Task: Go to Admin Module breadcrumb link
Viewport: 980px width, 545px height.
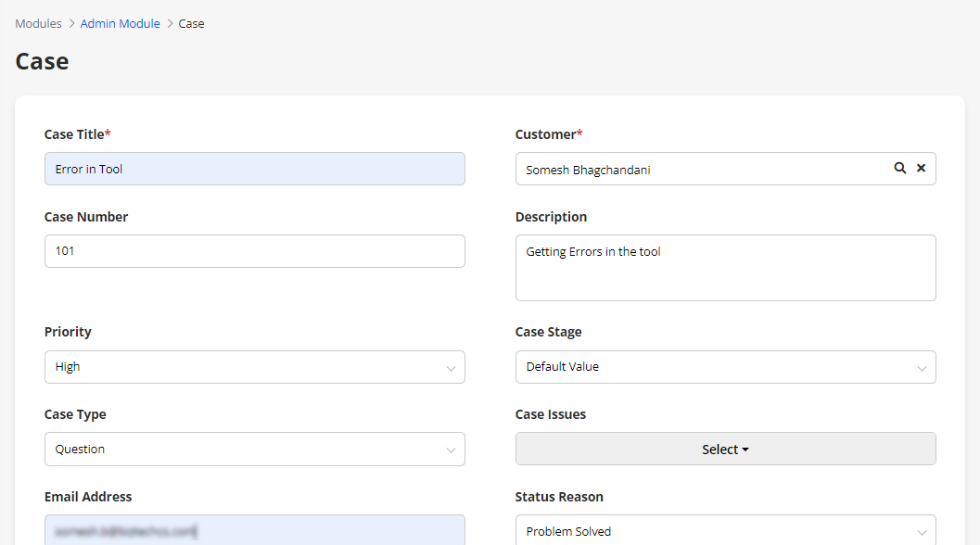Action: point(120,23)
